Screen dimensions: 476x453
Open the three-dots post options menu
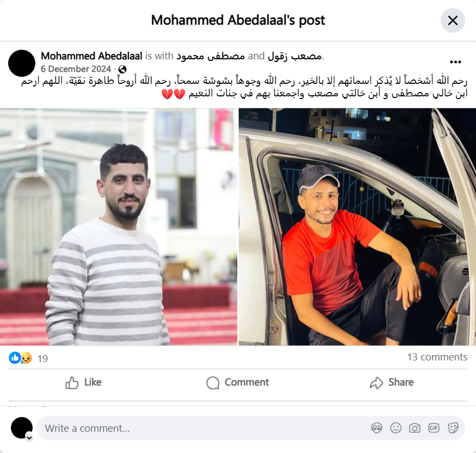(x=455, y=62)
